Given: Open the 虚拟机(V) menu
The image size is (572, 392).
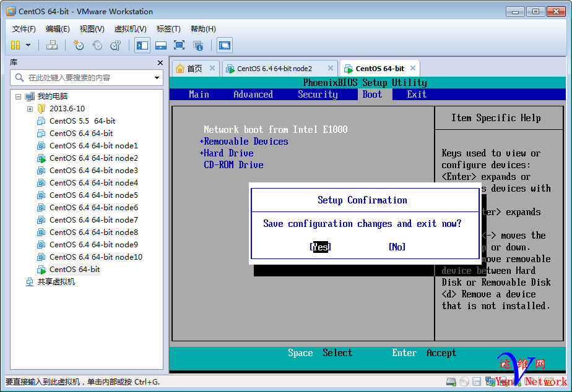Looking at the screenshot, I should point(130,29).
